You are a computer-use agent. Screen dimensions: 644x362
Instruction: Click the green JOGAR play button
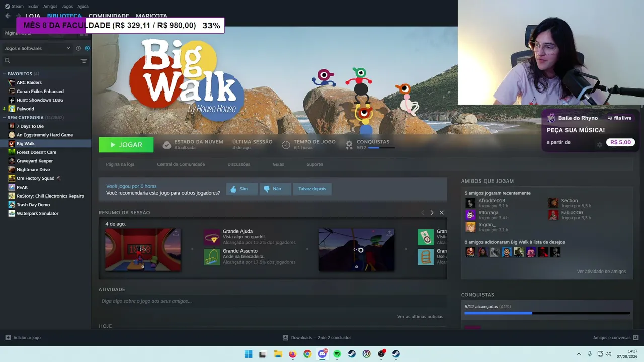tap(126, 145)
